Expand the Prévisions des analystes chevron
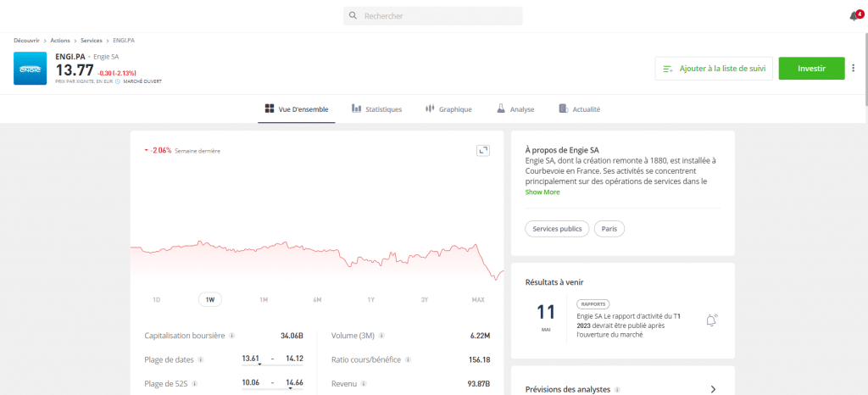868x395 pixels. (713, 389)
